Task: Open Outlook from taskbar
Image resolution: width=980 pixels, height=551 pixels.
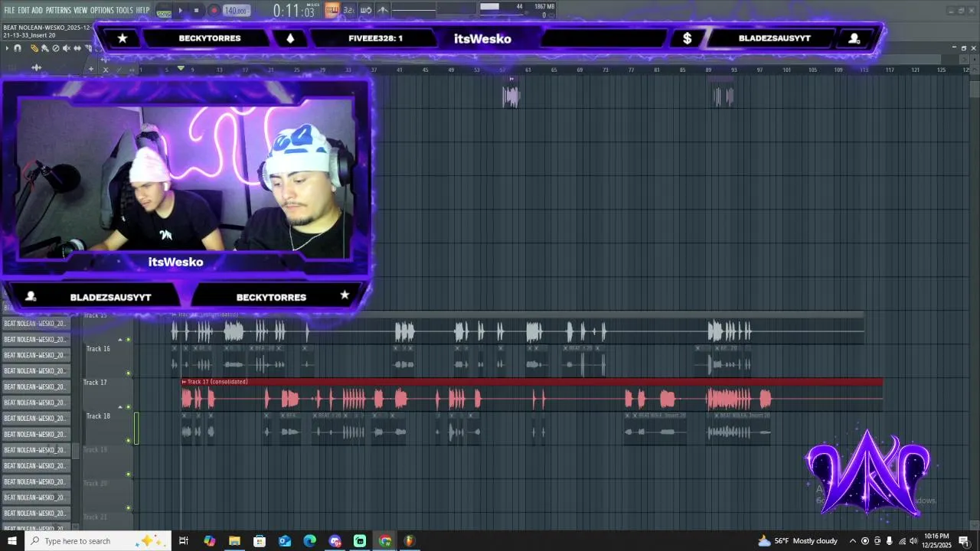Action: pyautogui.click(x=284, y=541)
